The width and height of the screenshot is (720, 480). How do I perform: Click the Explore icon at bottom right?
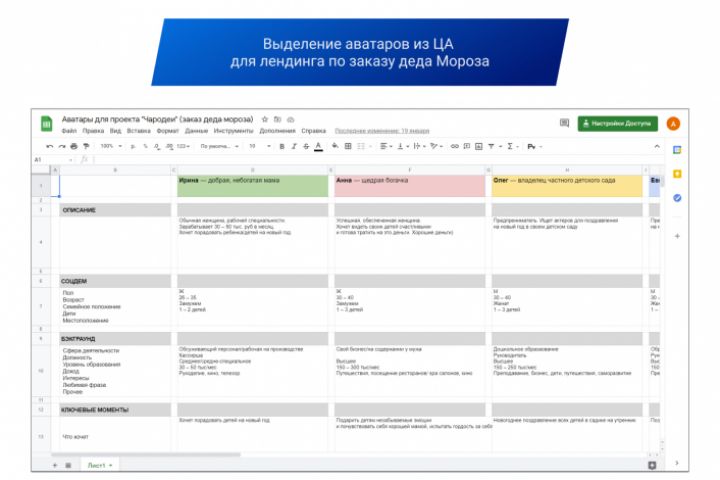(x=652, y=465)
